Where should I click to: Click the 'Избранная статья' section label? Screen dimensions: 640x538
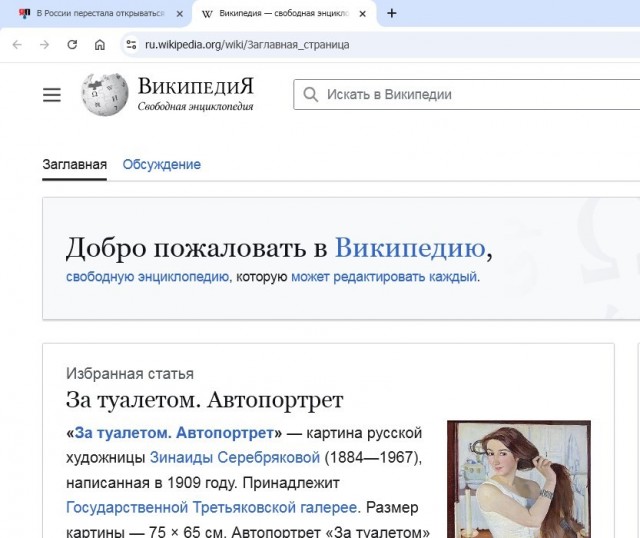coord(130,373)
